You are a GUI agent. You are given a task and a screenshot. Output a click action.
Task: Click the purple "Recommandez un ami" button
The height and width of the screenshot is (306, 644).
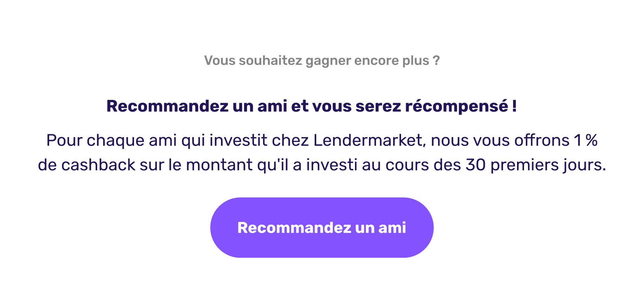tap(322, 227)
